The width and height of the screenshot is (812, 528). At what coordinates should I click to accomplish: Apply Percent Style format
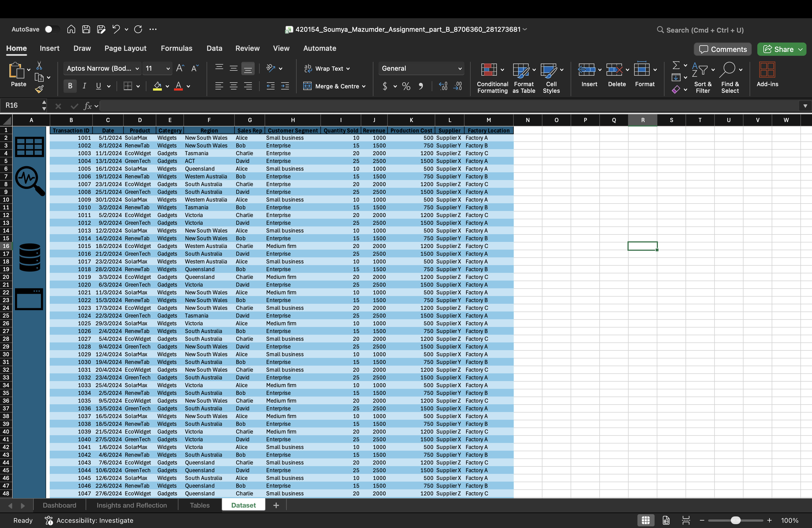(406, 86)
